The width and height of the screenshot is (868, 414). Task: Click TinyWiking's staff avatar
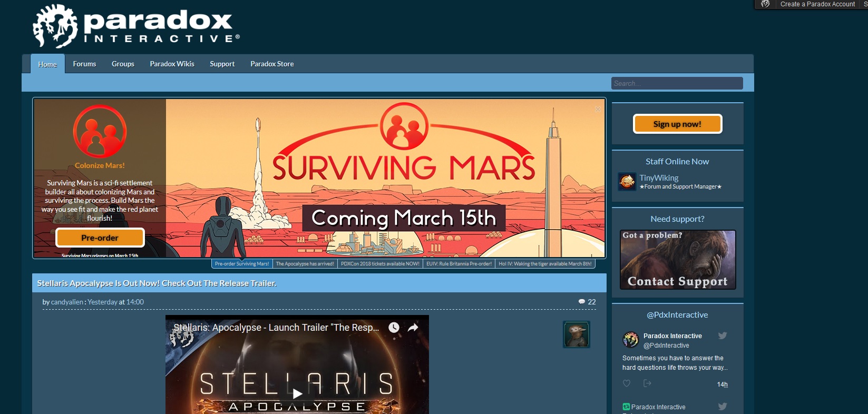[627, 182]
